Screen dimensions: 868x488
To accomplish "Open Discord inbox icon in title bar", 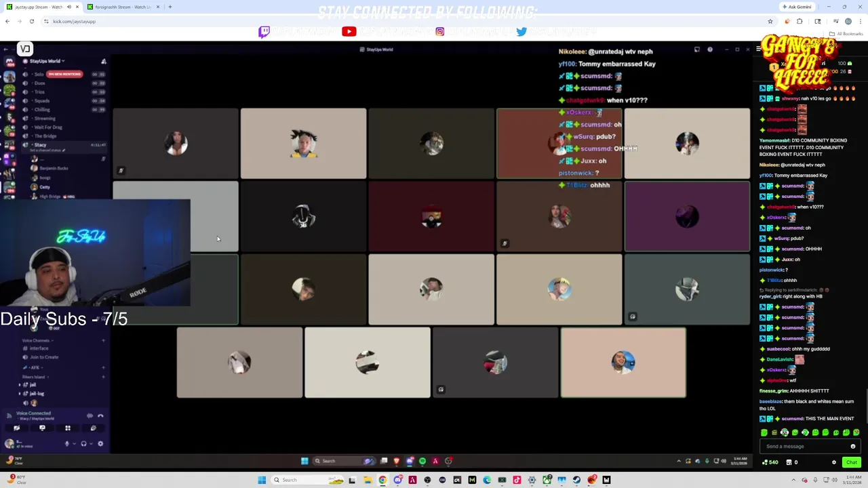I will point(696,49).
